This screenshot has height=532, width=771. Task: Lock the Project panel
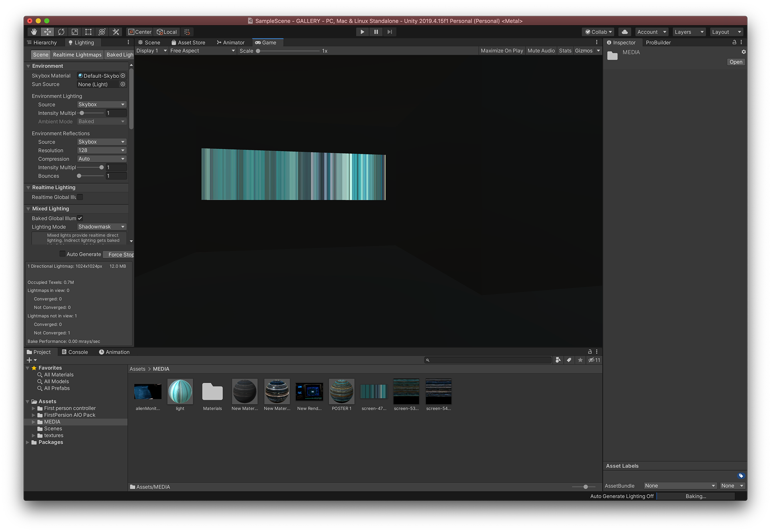(x=590, y=351)
